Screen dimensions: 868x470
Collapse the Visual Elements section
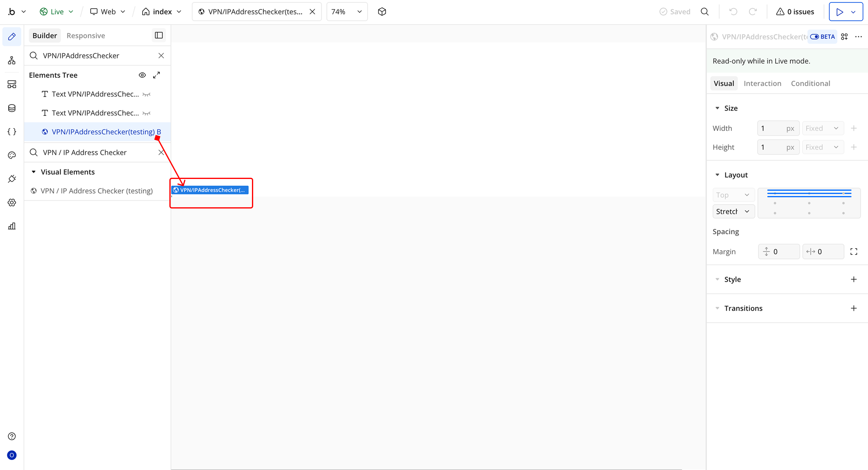[x=34, y=172]
